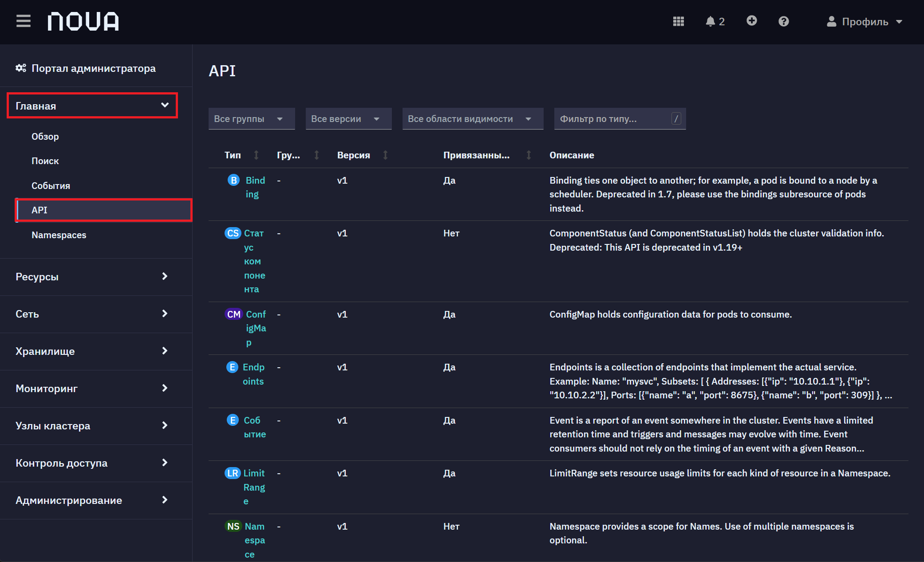This screenshot has width=924, height=562.
Task: Click the API page heading
Action: 222,71
